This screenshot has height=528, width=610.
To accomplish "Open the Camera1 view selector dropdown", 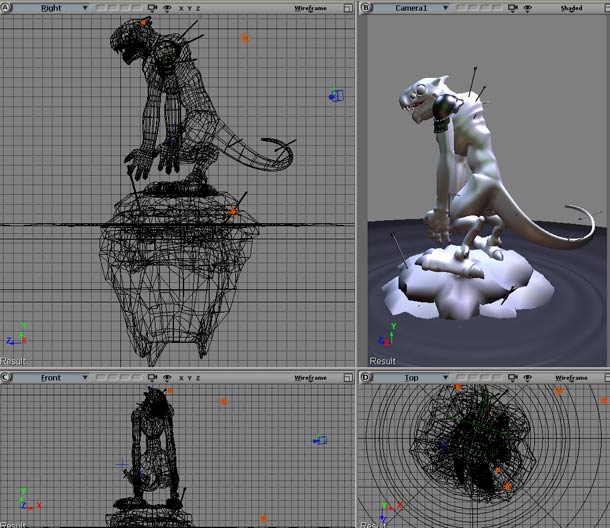I will [x=411, y=8].
